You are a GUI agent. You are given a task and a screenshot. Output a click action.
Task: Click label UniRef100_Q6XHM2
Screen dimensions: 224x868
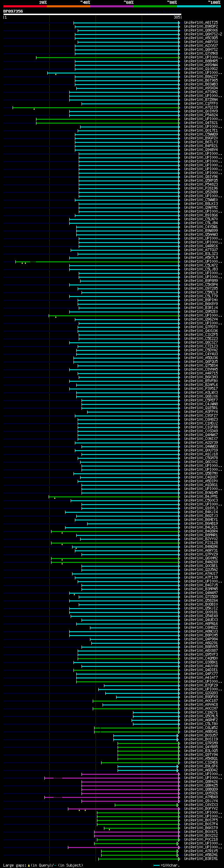[x=201, y=558]
